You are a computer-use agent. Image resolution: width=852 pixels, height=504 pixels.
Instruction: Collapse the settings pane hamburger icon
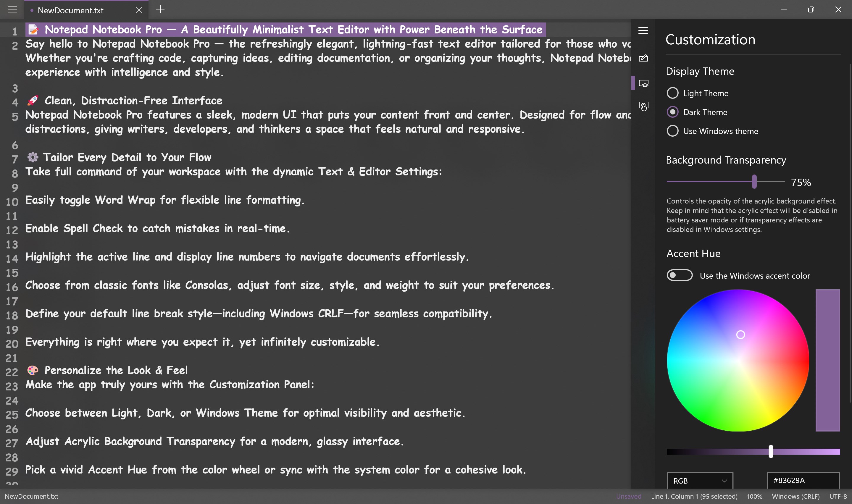643,30
